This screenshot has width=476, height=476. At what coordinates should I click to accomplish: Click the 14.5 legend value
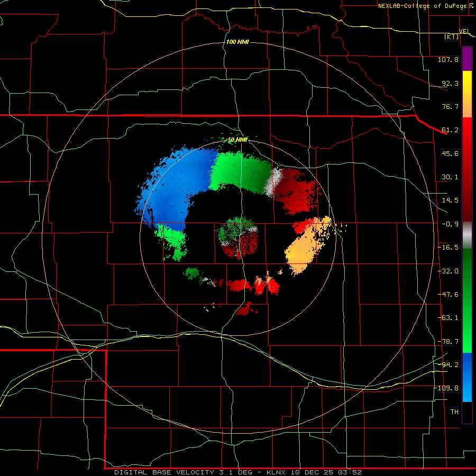coord(450,200)
